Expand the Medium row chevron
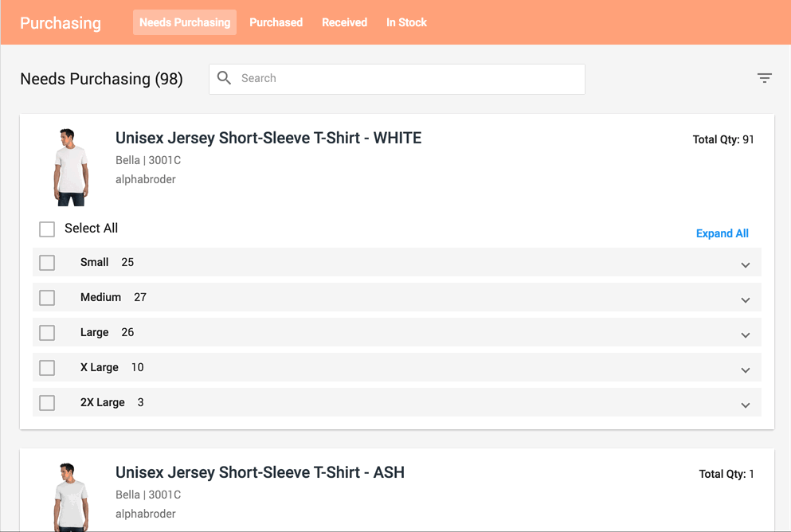 pos(745,300)
